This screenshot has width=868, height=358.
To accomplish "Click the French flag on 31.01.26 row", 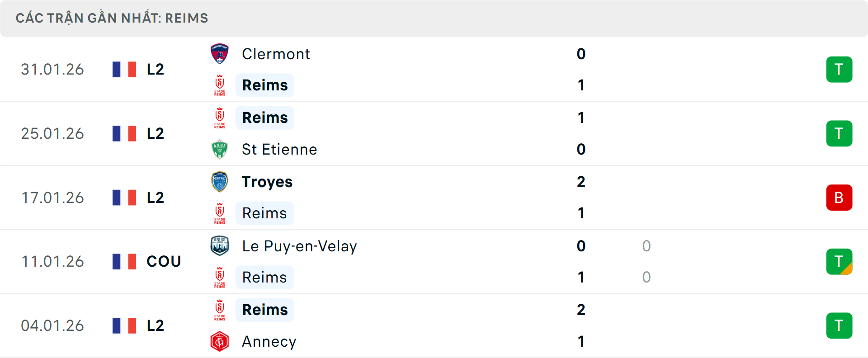I will (124, 70).
